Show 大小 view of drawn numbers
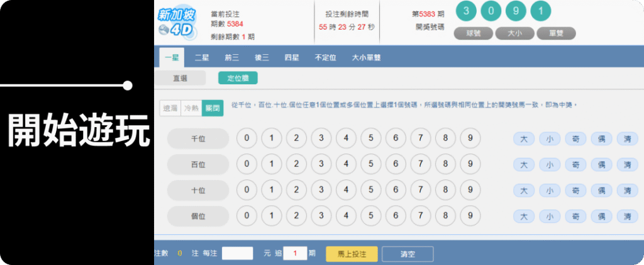The width and height of the screenshot is (644, 265). (x=516, y=34)
